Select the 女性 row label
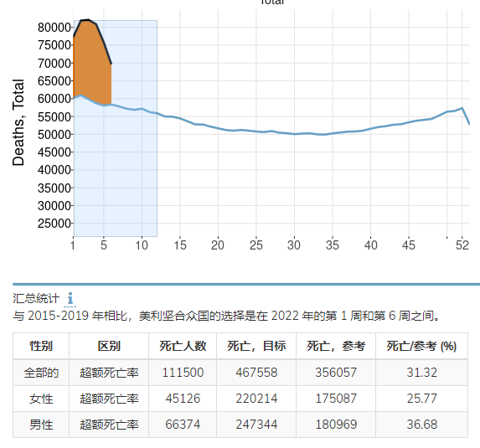This screenshot has width=480, height=448. (x=41, y=399)
